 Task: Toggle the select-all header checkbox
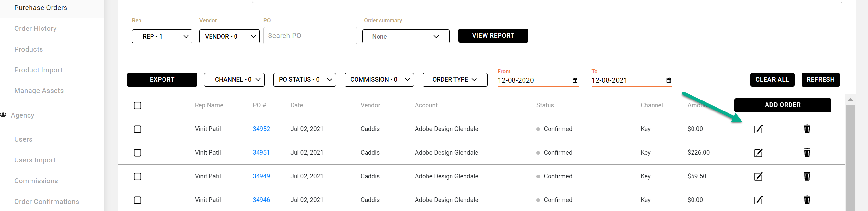138,106
